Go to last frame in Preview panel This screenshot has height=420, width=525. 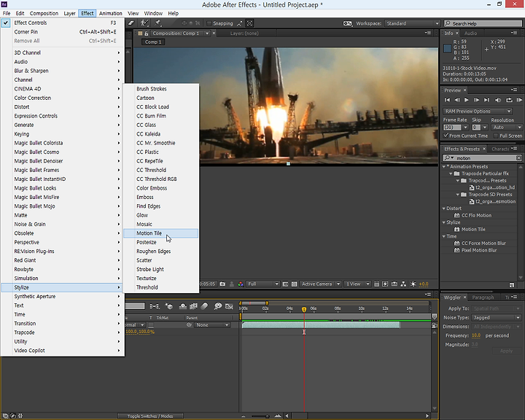[486, 100]
